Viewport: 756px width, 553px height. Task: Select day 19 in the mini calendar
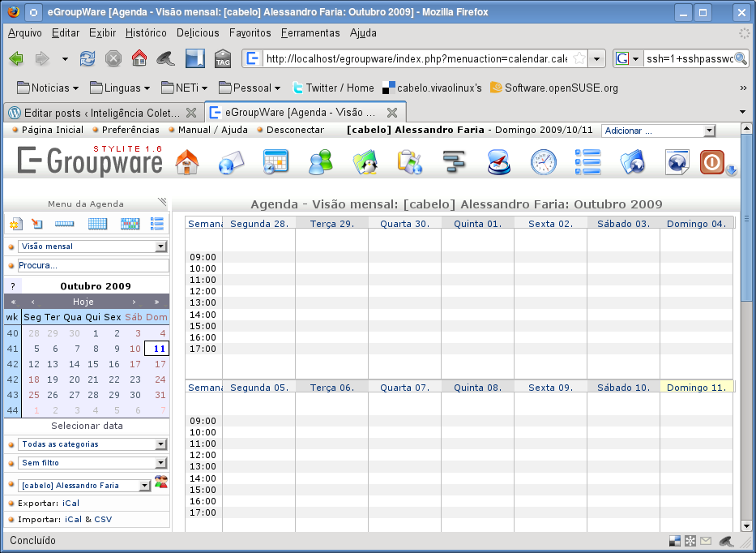[x=53, y=379]
